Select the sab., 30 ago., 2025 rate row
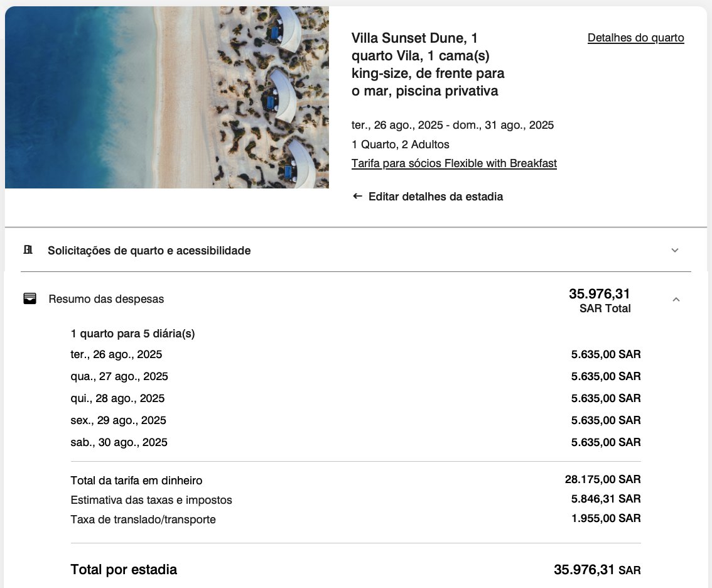Image resolution: width=712 pixels, height=588 pixels. pos(355,442)
